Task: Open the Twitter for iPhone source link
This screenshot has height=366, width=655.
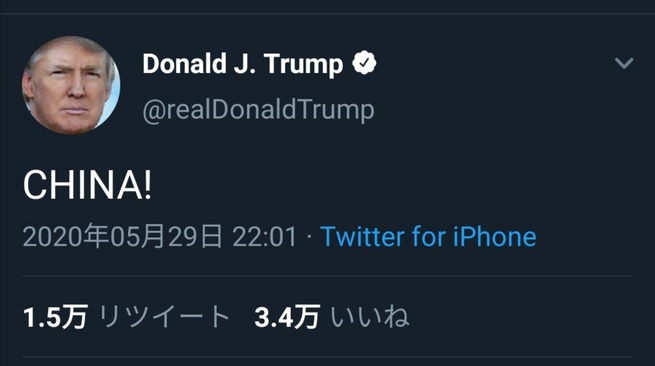Action: pyautogui.click(x=428, y=236)
